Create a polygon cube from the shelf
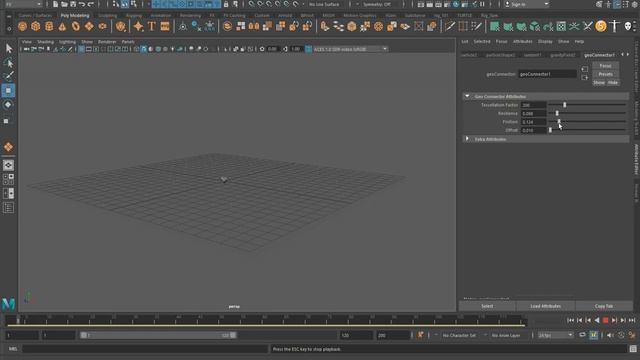This screenshot has height=360, width=640. click(x=36, y=27)
